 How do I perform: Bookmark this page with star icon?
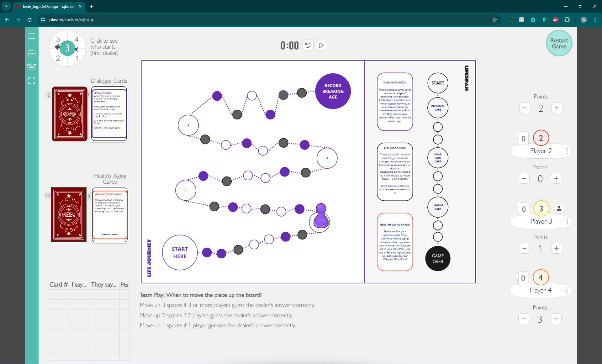(x=495, y=20)
